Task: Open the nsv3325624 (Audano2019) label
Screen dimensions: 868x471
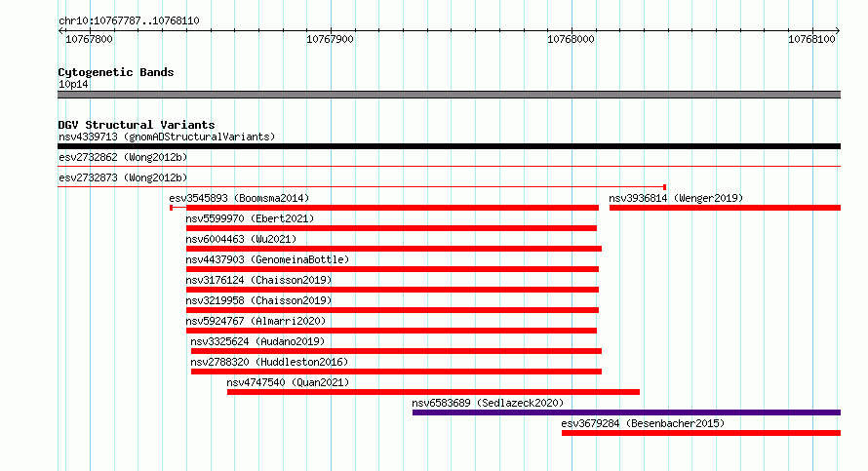Action: coord(257,341)
